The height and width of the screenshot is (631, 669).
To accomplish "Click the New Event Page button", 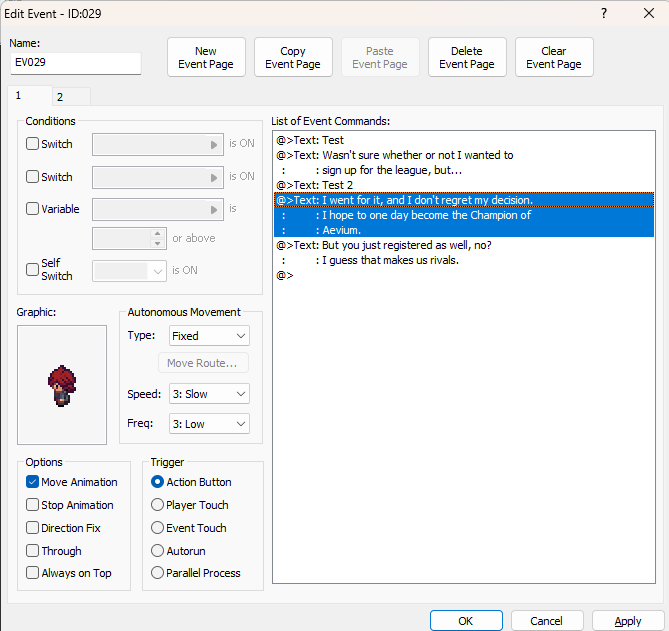I will click(206, 58).
